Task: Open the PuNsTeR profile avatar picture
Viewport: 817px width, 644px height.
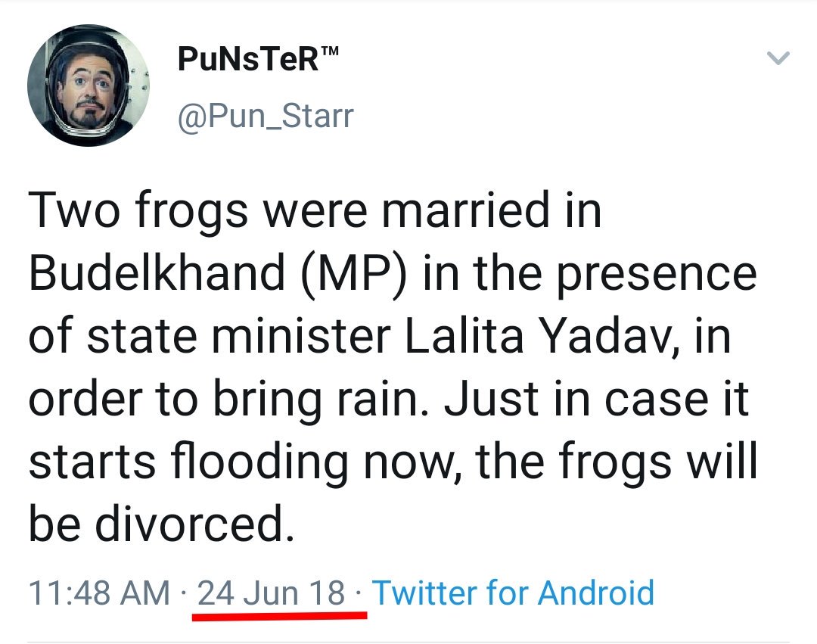Action: point(88,85)
